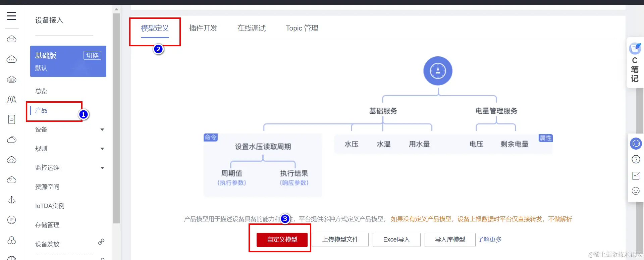Click the blue headset support icon
This screenshot has width=644, height=260.
pyautogui.click(x=636, y=144)
